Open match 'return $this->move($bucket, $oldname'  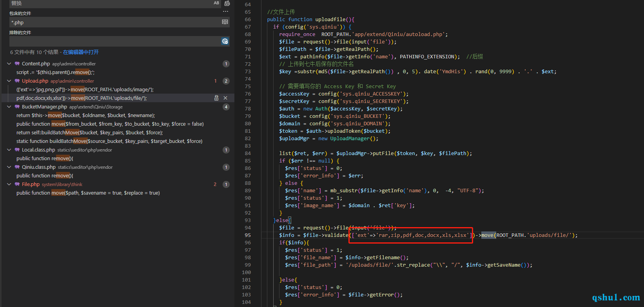click(86, 116)
